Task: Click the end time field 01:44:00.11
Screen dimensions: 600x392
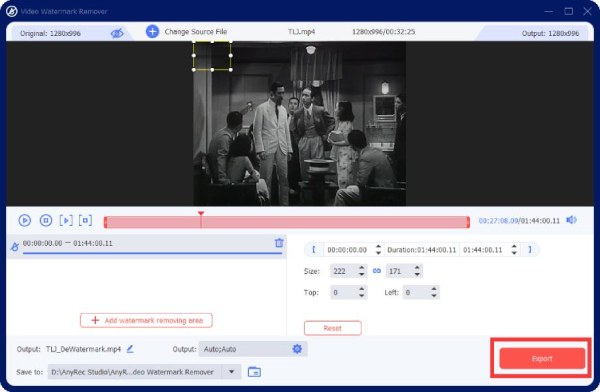Action: tap(484, 250)
